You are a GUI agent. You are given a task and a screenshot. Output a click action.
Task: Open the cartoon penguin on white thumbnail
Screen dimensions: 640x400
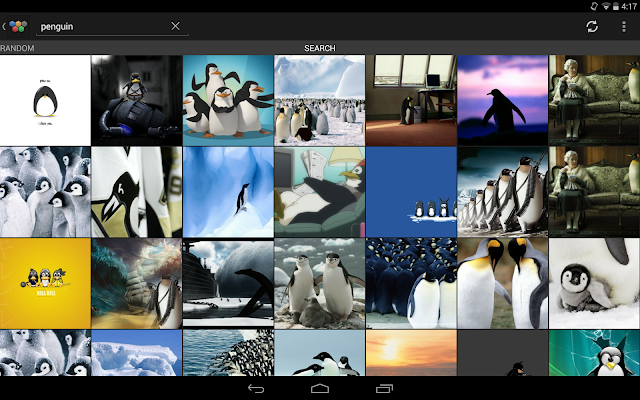[45, 100]
